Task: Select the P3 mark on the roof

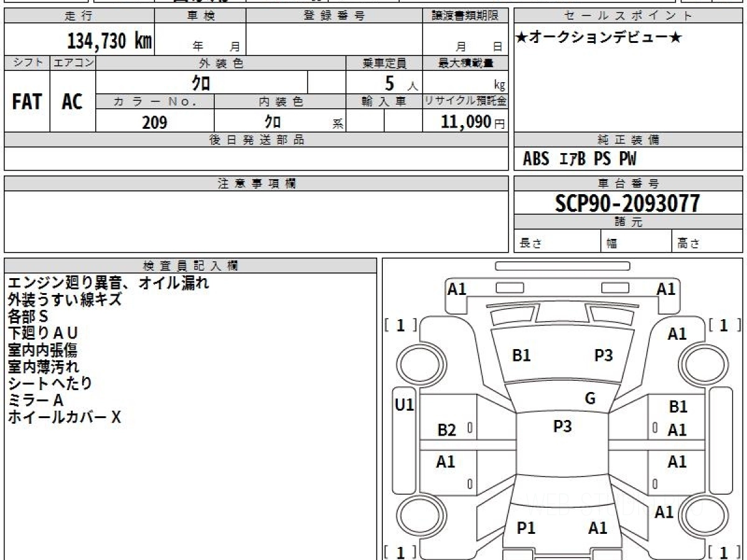Action: (x=563, y=426)
